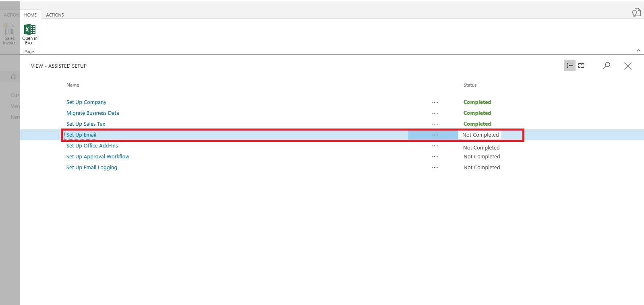644x305 pixels.
Task: Switch to list view layout icon
Action: pos(569,66)
